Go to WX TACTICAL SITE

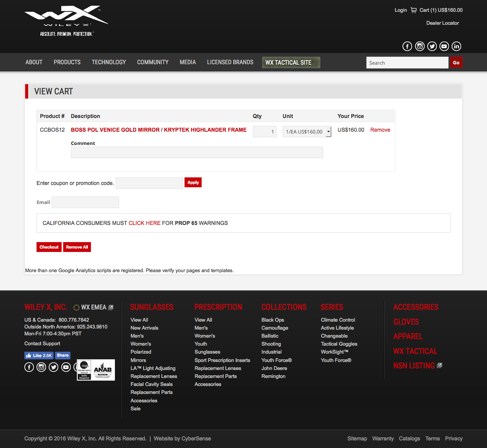[x=291, y=62]
